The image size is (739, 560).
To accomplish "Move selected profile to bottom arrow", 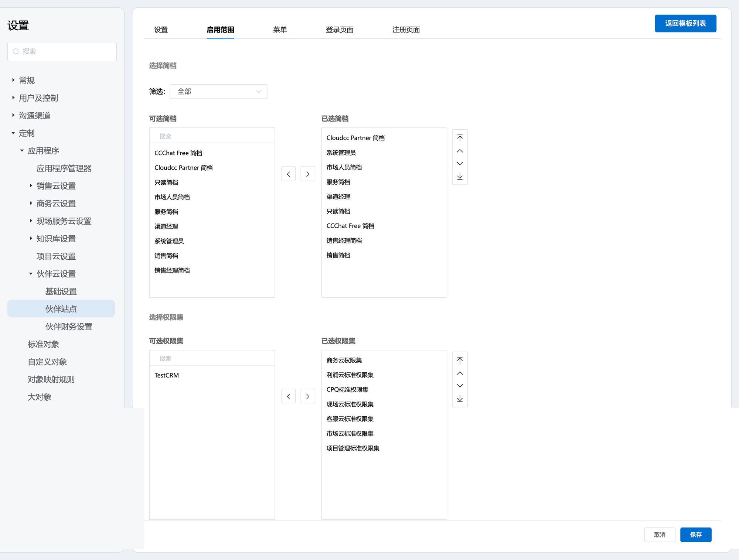I will [x=460, y=176].
